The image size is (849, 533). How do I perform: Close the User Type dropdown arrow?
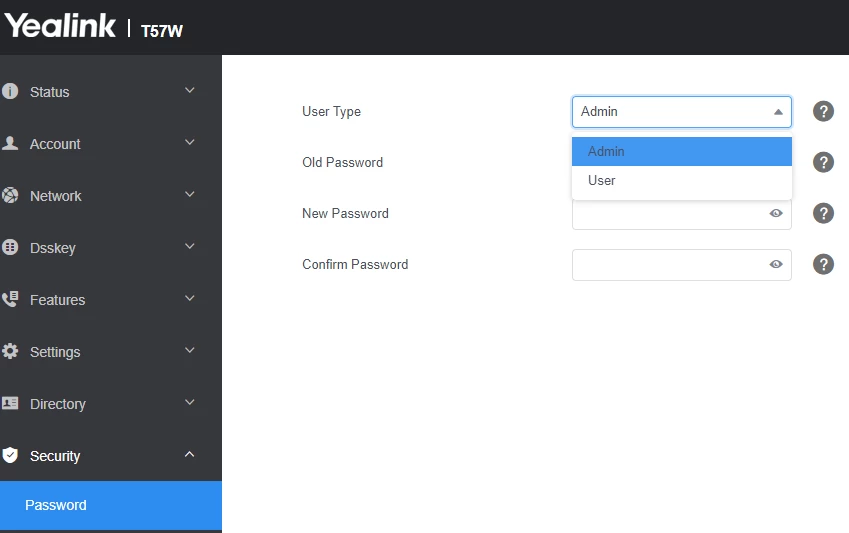[778, 112]
